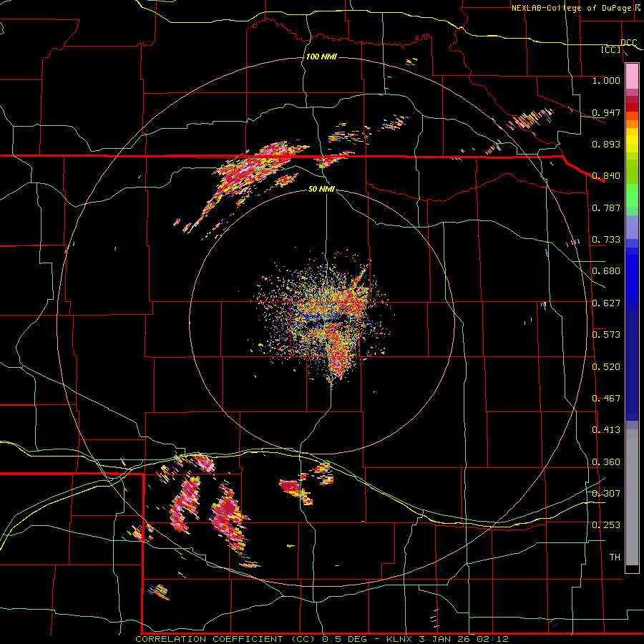
Task: Click the 0.253 scale value
Action: [606, 525]
